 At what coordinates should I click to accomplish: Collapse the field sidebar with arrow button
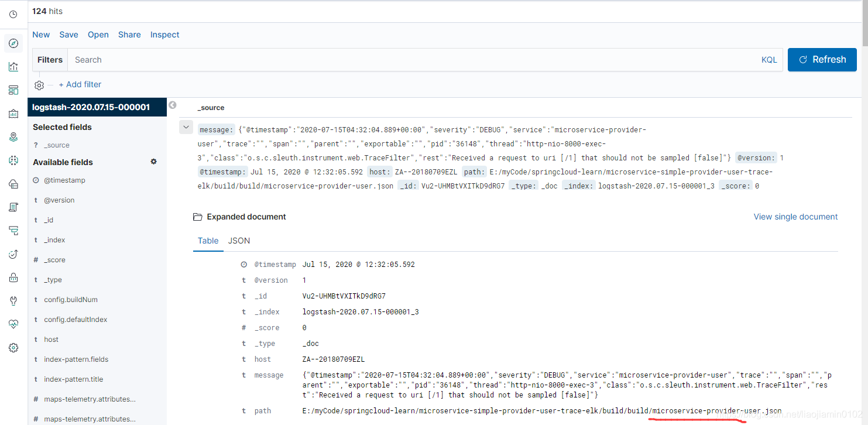coord(173,105)
